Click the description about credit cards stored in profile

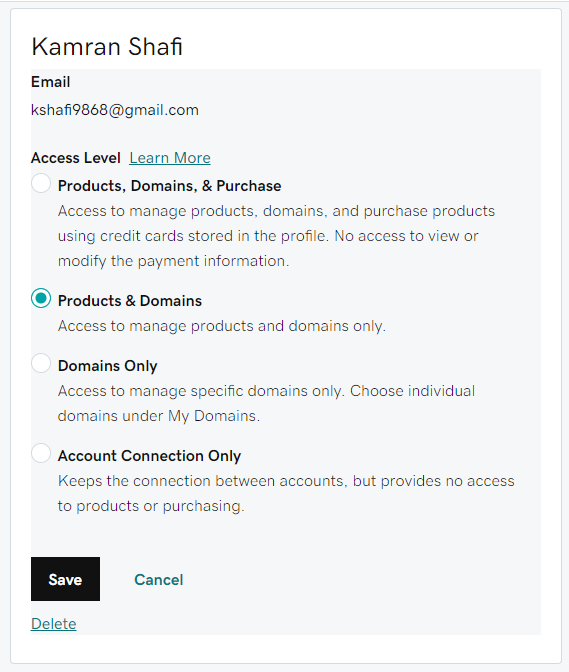(277, 236)
